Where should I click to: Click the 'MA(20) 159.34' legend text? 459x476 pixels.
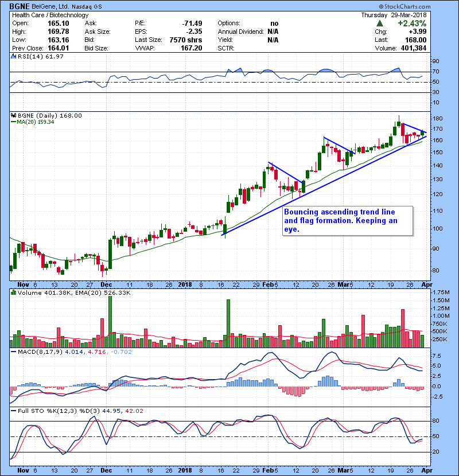(35, 122)
